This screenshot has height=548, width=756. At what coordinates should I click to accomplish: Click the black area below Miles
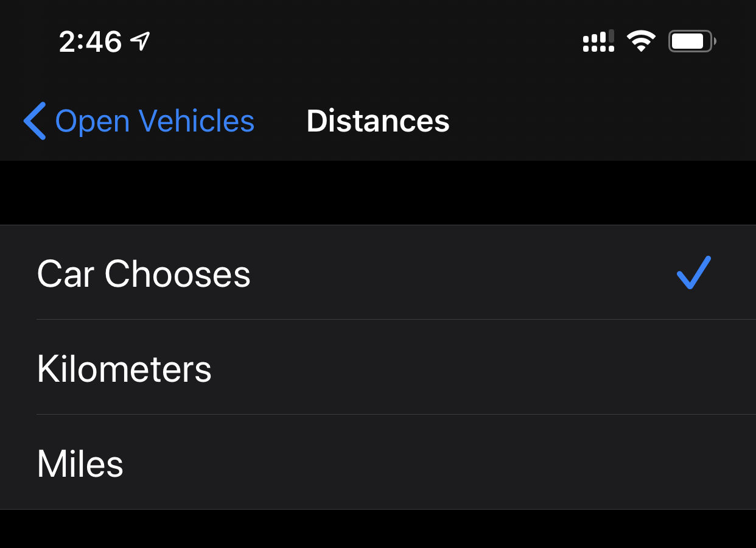[378, 529]
